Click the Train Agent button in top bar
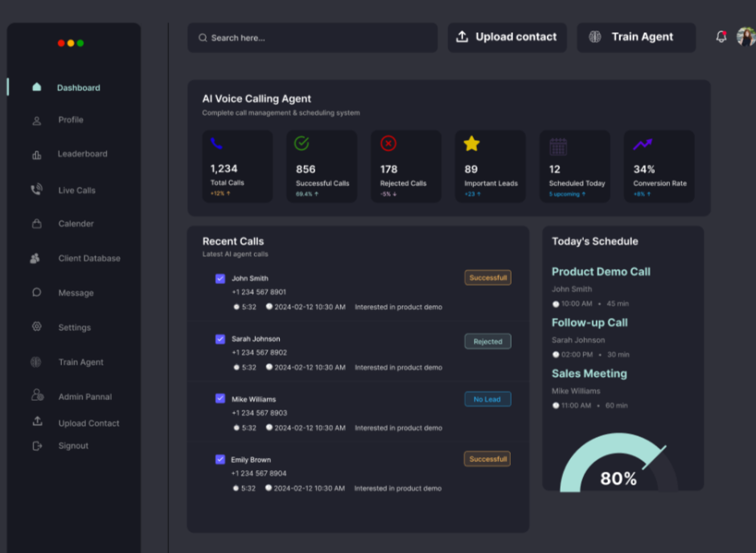Screen dimensions: 756x553 tap(636, 37)
